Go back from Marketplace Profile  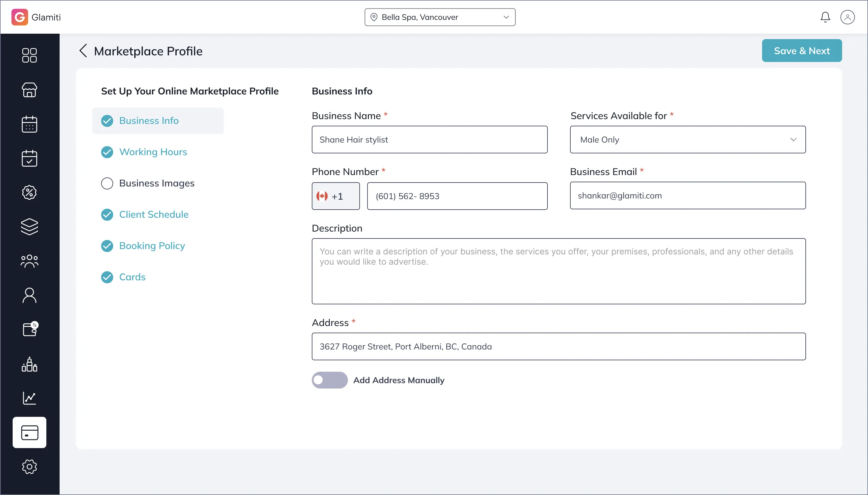tap(83, 51)
